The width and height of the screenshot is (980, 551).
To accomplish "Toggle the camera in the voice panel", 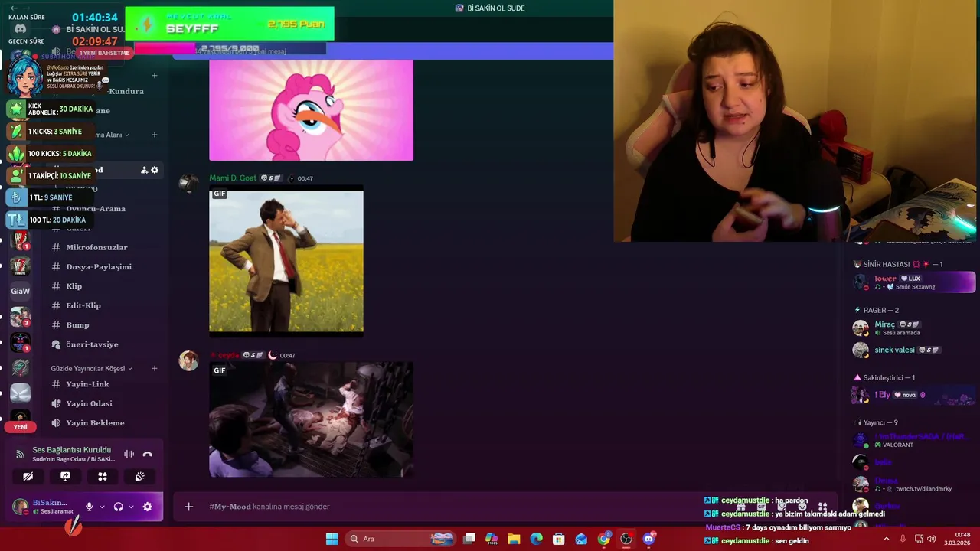I will [28, 476].
